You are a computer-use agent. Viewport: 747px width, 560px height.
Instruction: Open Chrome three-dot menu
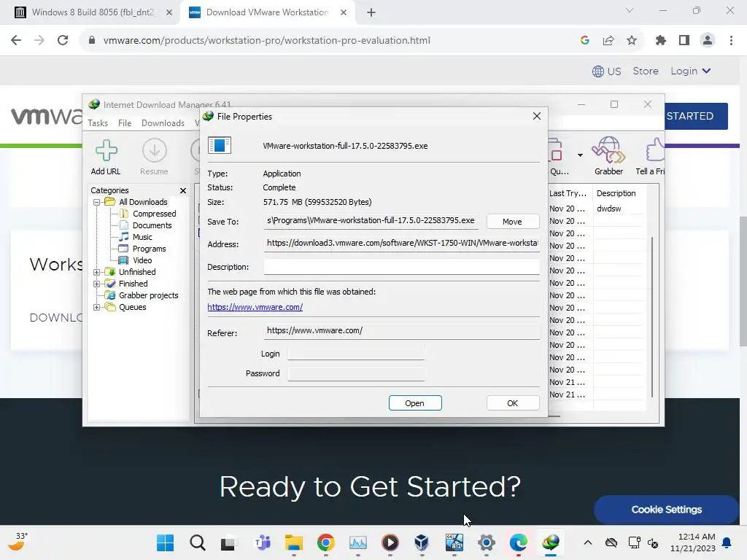tap(731, 41)
